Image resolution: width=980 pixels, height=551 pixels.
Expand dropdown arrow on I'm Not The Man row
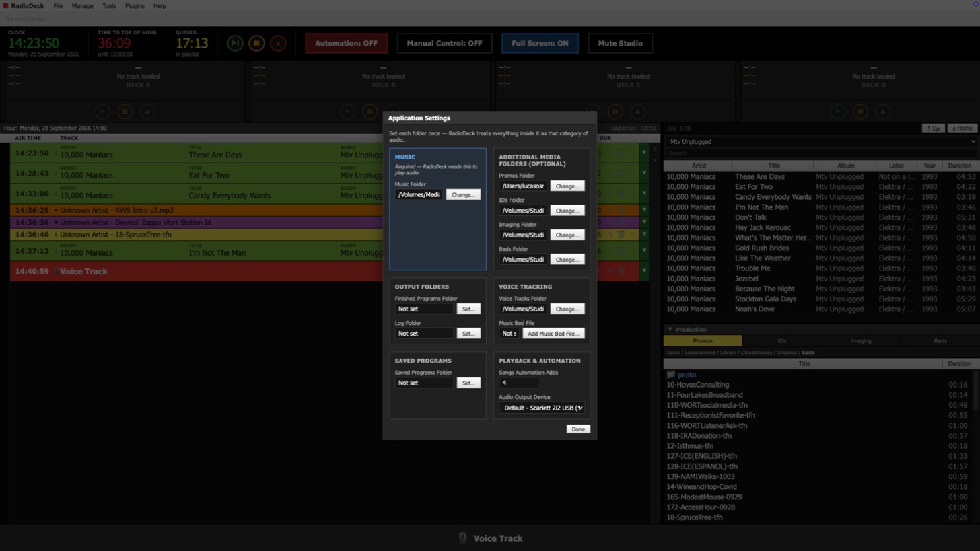pyautogui.click(x=644, y=251)
